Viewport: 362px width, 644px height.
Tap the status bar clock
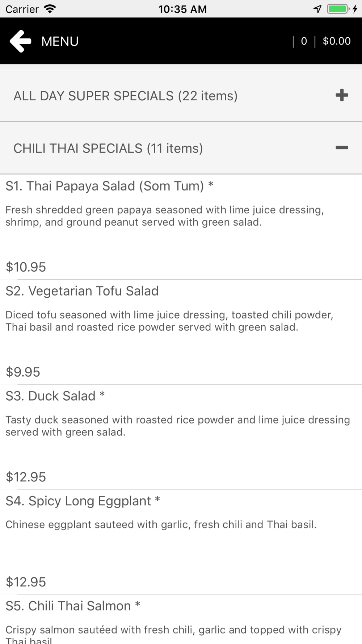coord(182,9)
